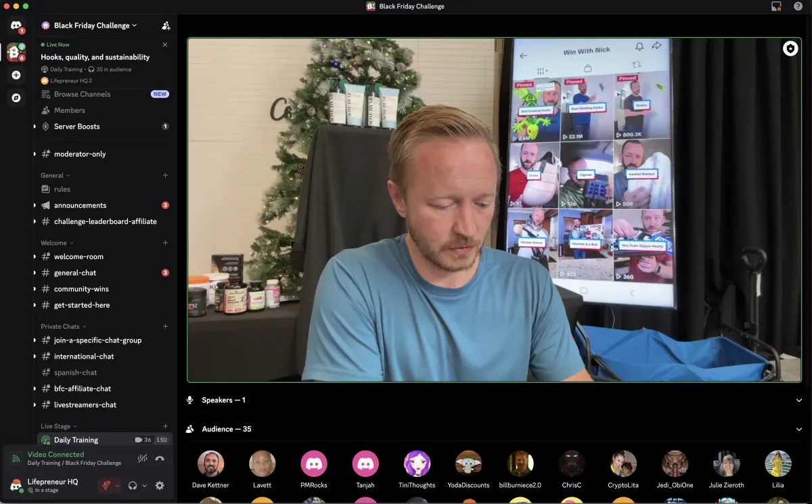
Task: Click Tanjah's audience avatar
Action: [x=365, y=464]
